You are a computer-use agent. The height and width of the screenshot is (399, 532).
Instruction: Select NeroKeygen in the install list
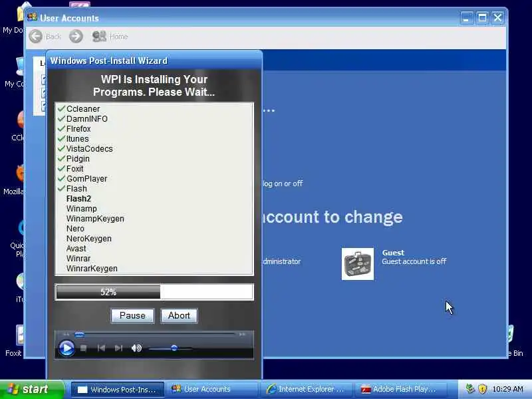(x=89, y=239)
